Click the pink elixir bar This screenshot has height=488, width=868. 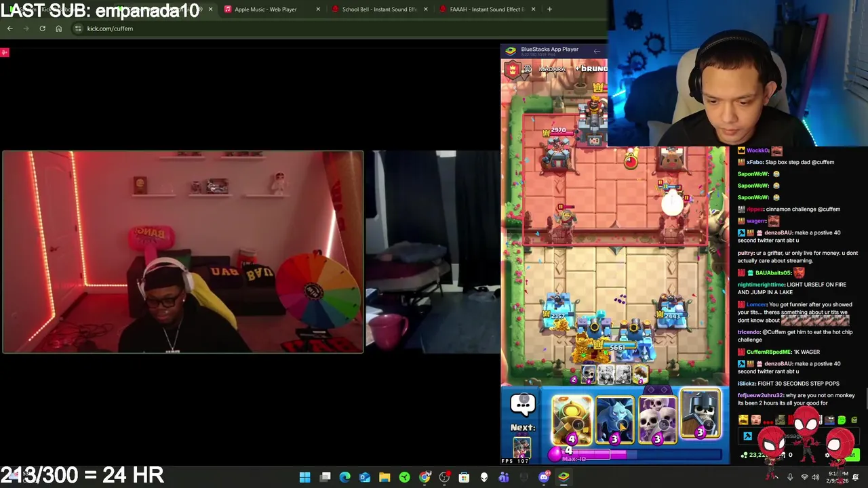(635, 453)
